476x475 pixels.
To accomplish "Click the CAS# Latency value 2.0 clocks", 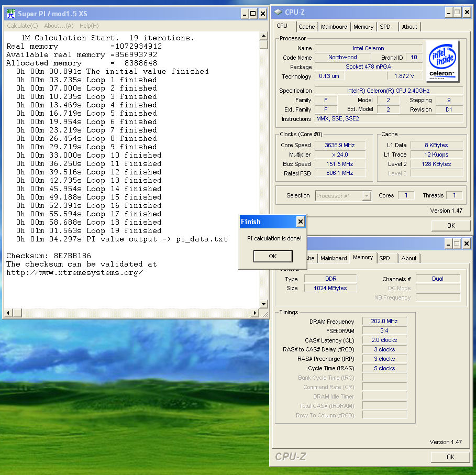I will click(x=384, y=340).
